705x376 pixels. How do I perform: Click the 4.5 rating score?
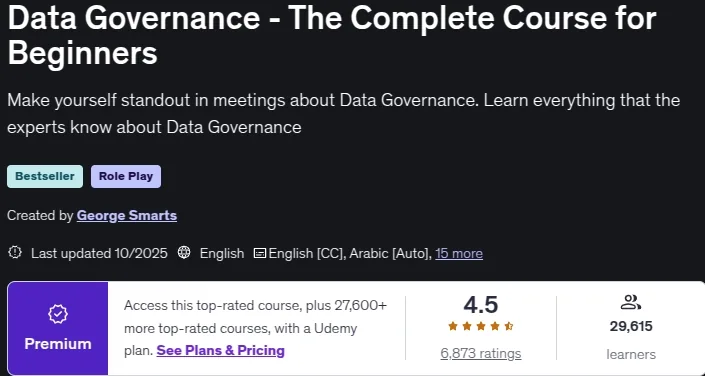click(481, 305)
